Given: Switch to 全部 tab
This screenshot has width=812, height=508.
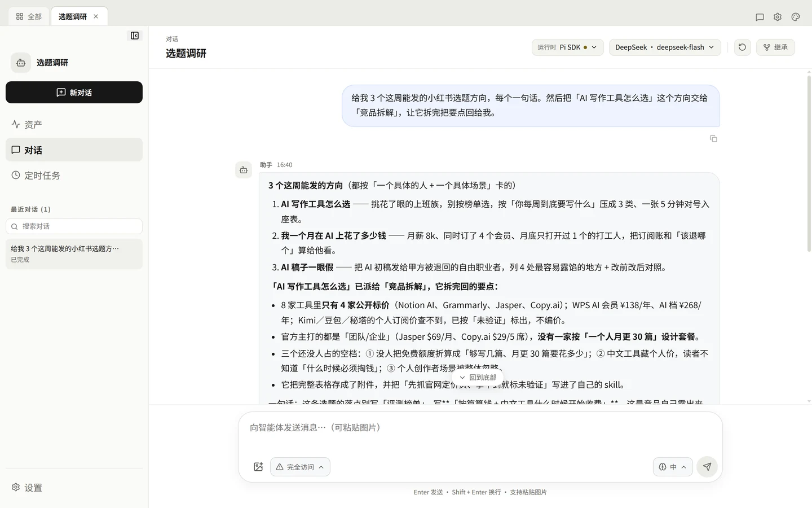Looking at the screenshot, I should (29, 16).
